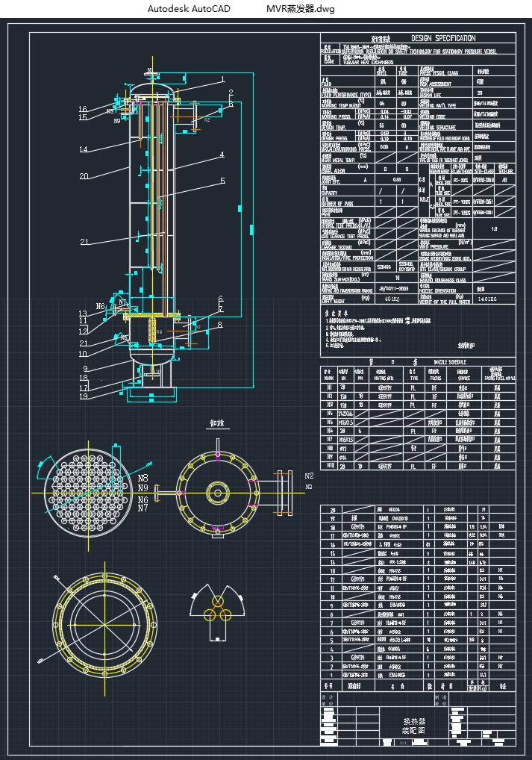Select the 换热器 装配图 title block
The image size is (532, 760).
point(417,727)
